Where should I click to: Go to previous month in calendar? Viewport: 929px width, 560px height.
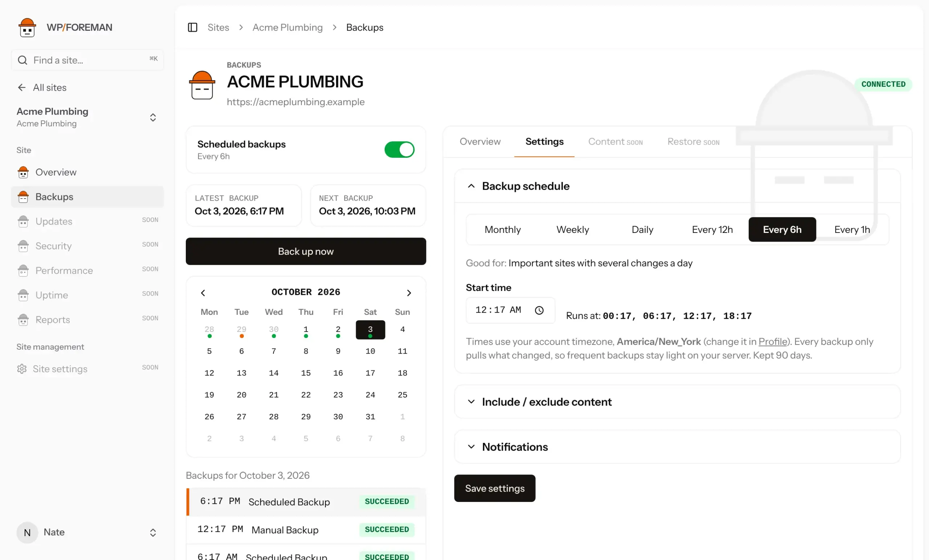tap(203, 292)
